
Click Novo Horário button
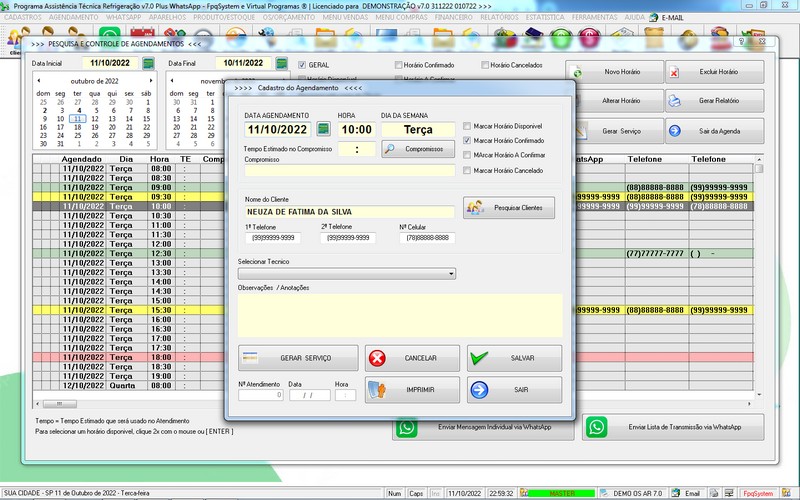click(x=614, y=72)
